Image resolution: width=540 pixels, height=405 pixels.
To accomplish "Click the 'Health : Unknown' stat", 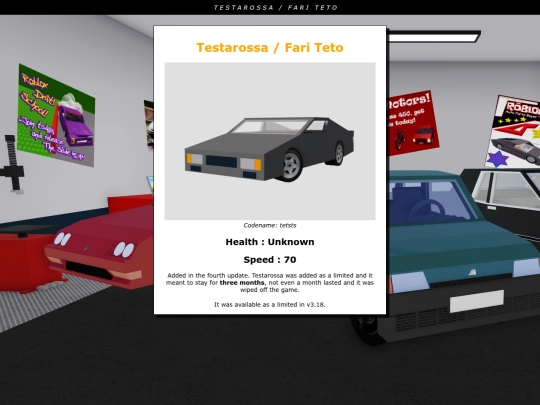I will [270, 242].
